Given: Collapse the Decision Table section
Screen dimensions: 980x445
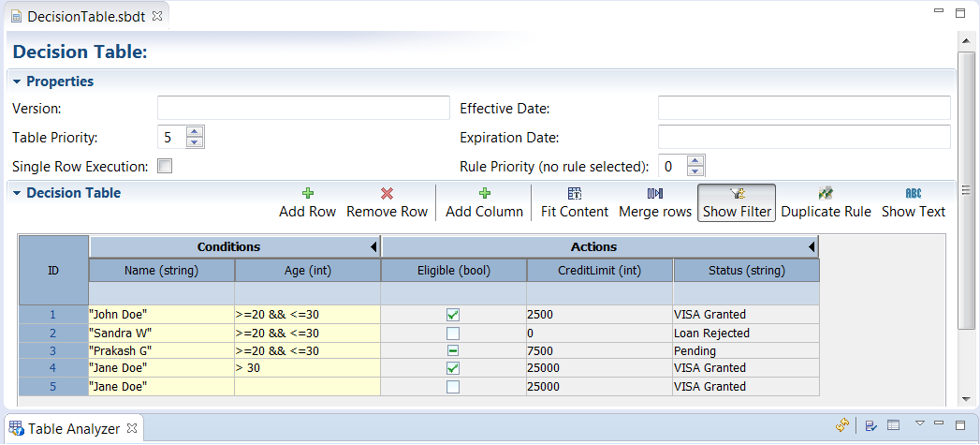Looking at the screenshot, I should [x=17, y=194].
